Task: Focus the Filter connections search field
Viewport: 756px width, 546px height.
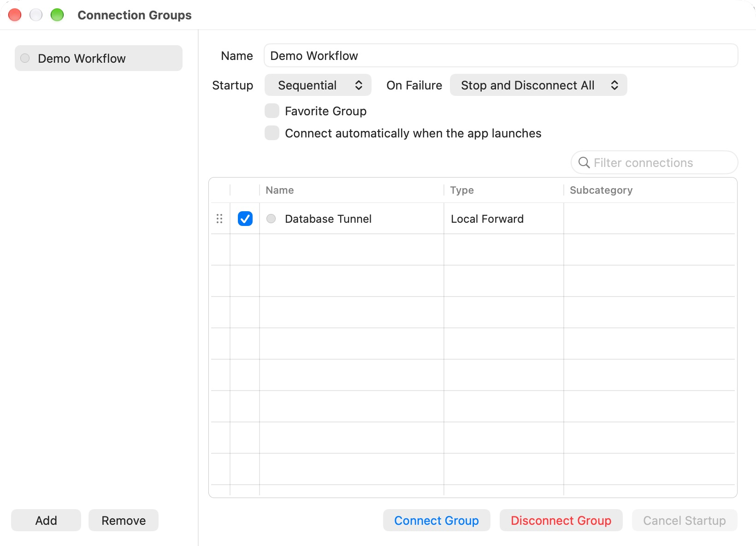Action: tap(655, 162)
